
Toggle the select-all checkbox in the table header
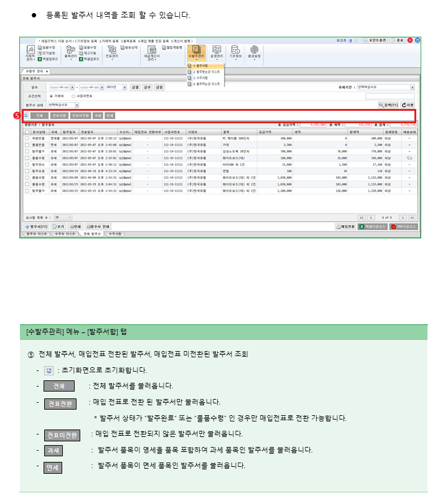pos(27,132)
